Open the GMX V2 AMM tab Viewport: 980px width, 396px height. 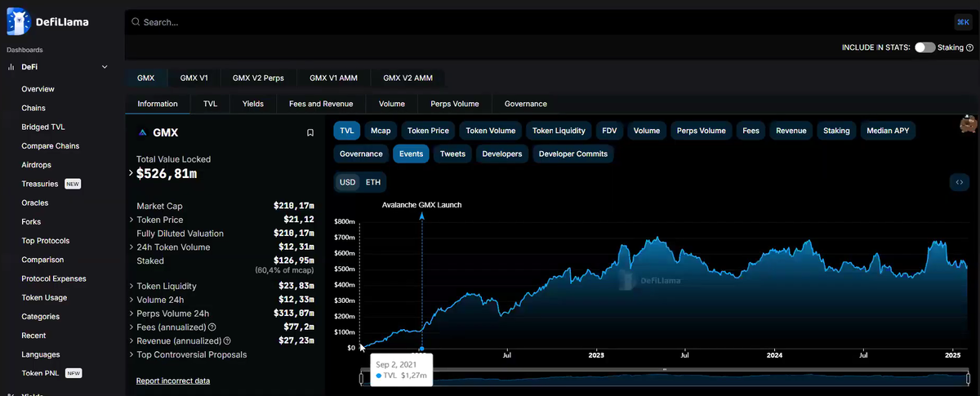pos(408,78)
